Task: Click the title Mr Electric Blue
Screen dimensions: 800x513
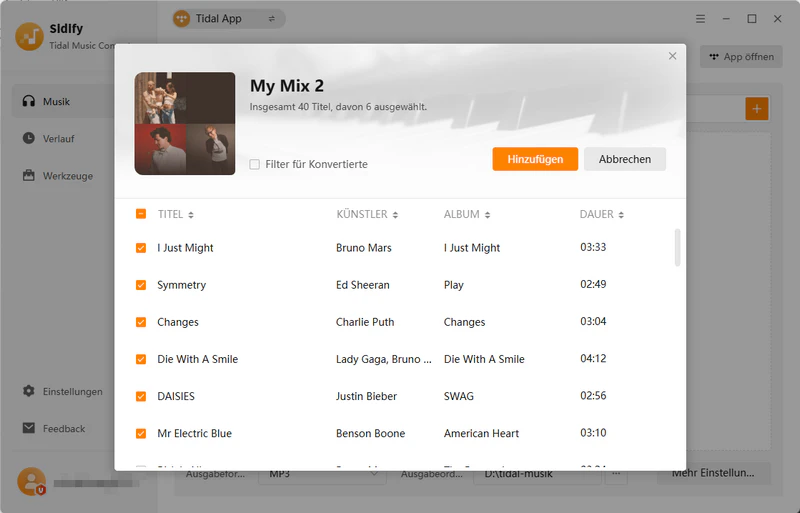Action: pyautogui.click(x=194, y=433)
